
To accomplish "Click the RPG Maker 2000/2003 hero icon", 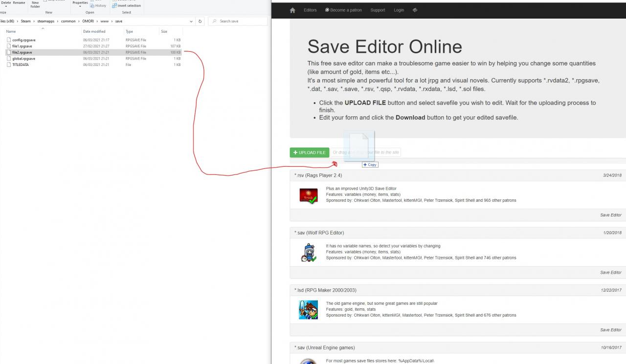I will (x=308, y=310).
